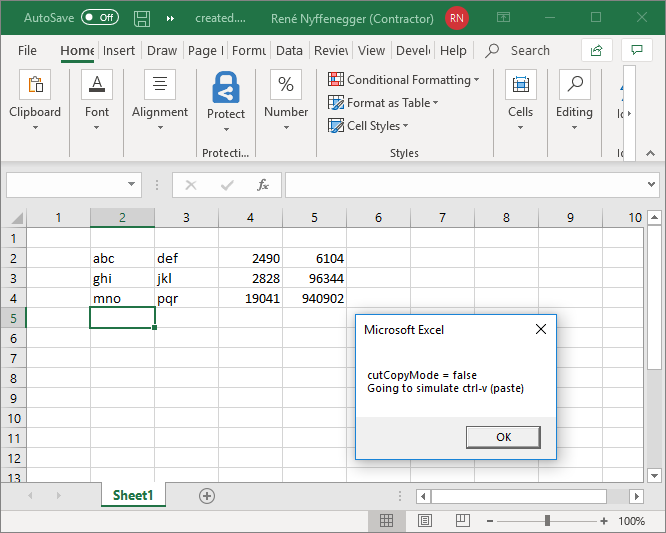
Task: Click the Insert Function fx icon
Action: 263,185
